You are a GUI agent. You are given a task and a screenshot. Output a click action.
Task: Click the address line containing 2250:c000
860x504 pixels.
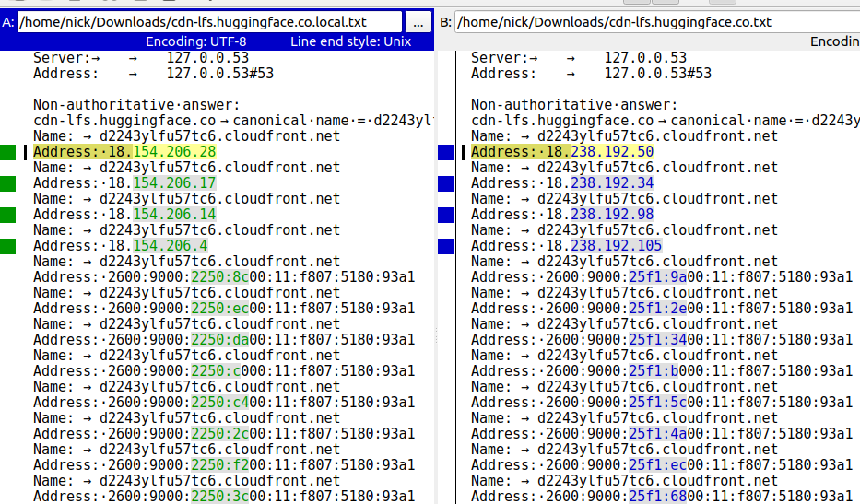tap(224, 370)
